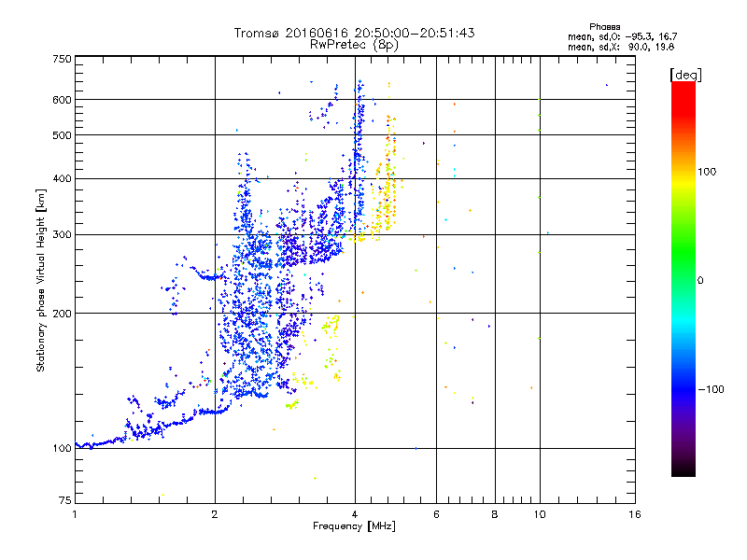Image resolution: width=747 pixels, height=560 pixels.
Task: Click the '0' colorbar tick label
Action: point(699,281)
